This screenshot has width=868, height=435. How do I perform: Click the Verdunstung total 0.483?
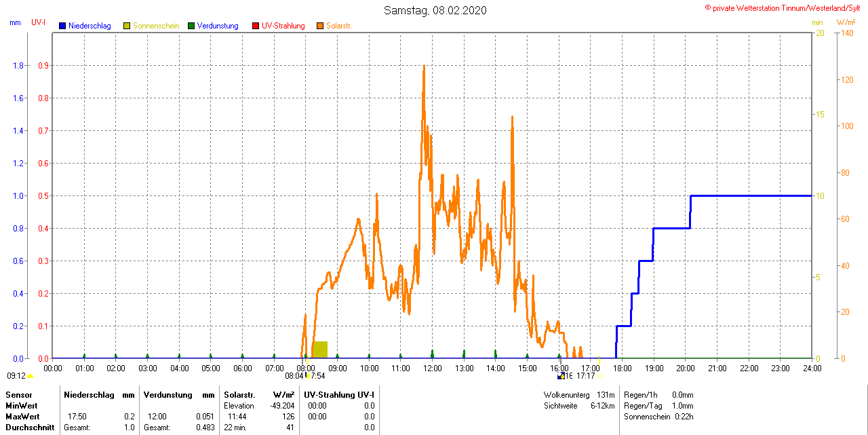[x=205, y=428]
